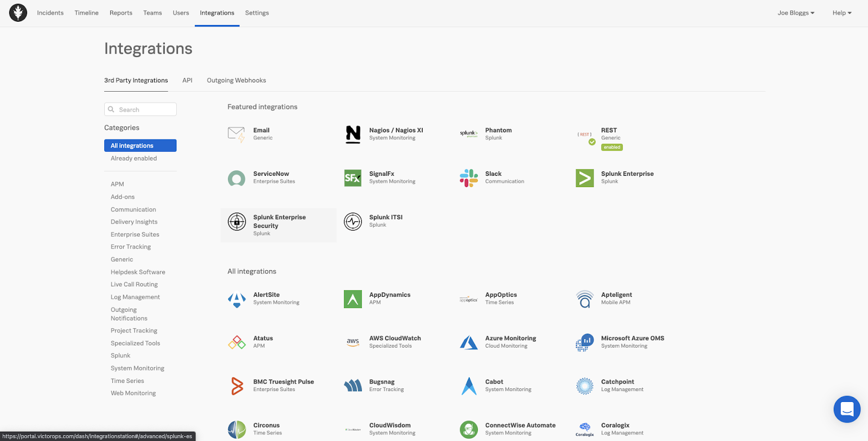The image size is (868, 441).
Task: Select the Catchpoint icon
Action: pyautogui.click(x=585, y=386)
